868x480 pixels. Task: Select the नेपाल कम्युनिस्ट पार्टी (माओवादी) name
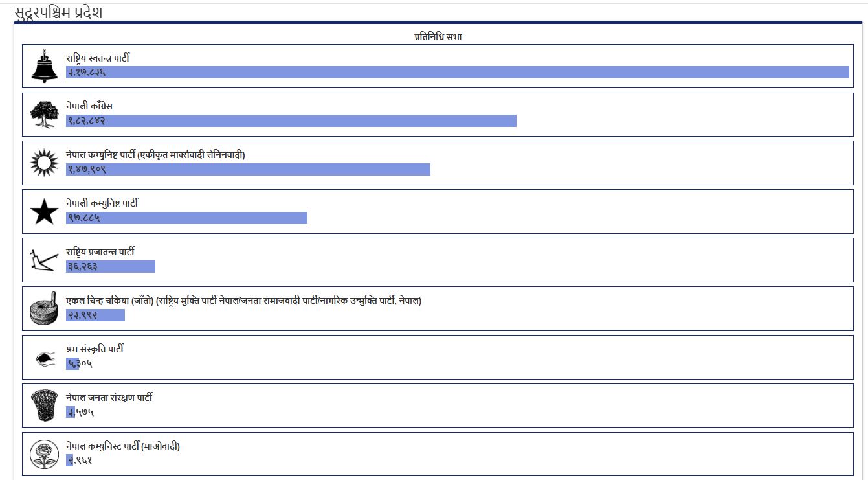click(122, 446)
